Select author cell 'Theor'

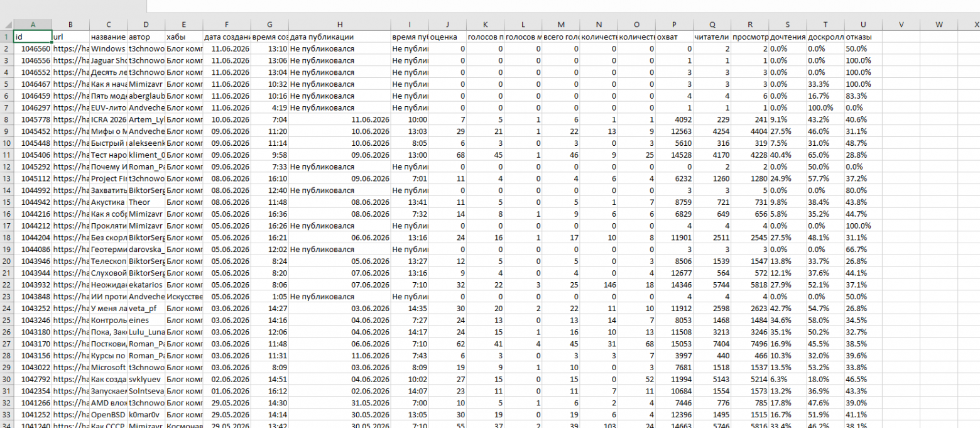tap(146, 202)
